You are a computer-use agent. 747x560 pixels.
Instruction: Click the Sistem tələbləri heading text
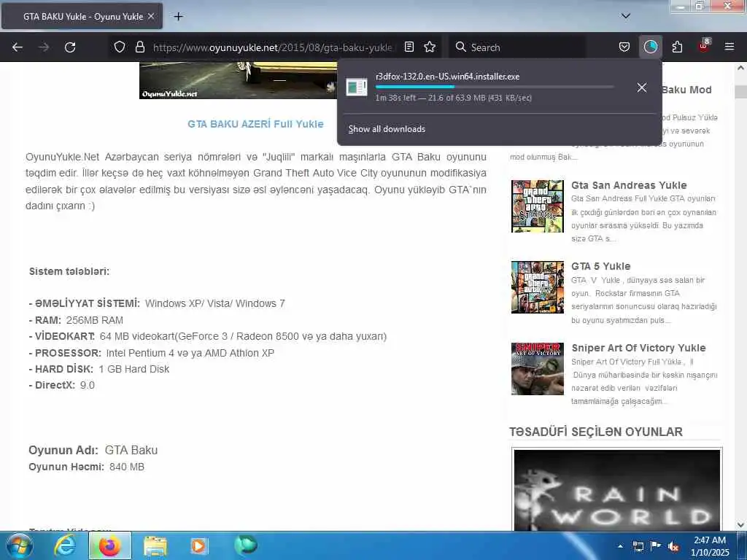69,271
